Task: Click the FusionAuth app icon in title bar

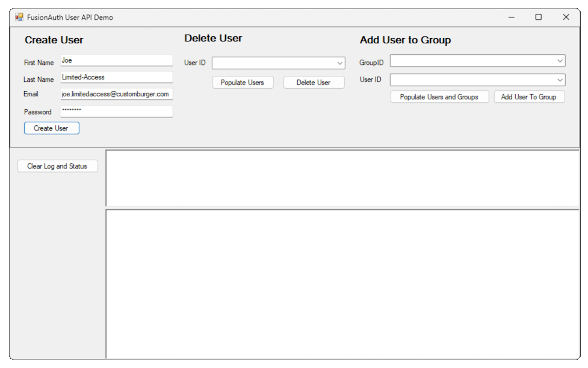Action: [x=19, y=17]
